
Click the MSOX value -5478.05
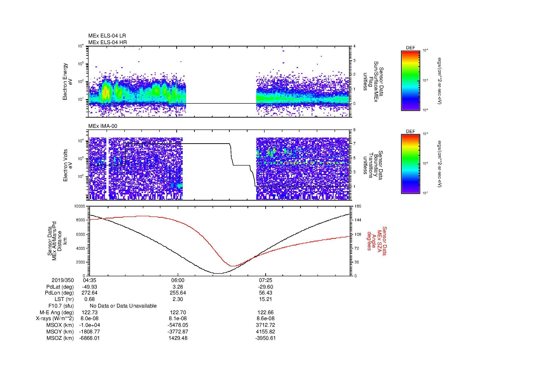pyautogui.click(x=178, y=325)
